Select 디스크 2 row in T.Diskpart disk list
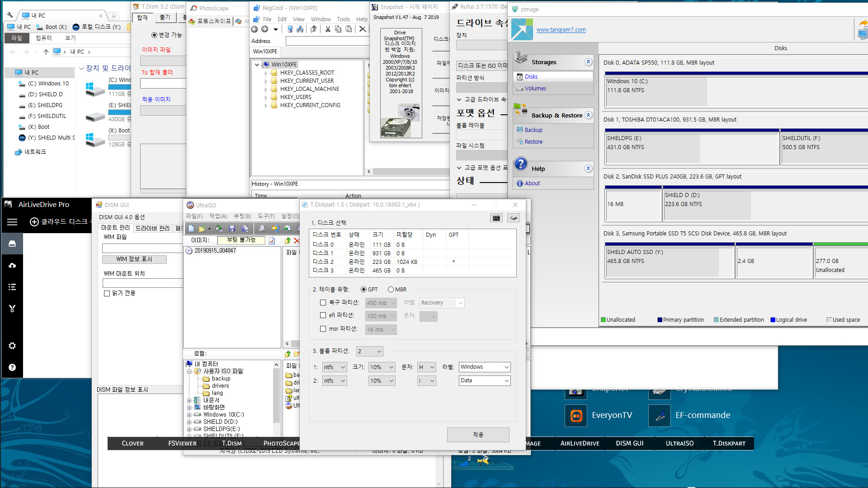The image size is (868, 488). pyautogui.click(x=412, y=262)
